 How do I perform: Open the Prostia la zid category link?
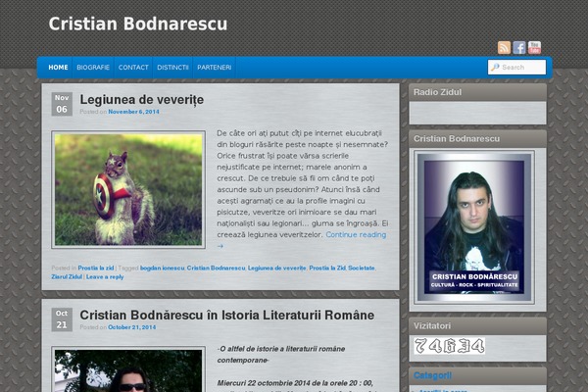click(x=96, y=268)
